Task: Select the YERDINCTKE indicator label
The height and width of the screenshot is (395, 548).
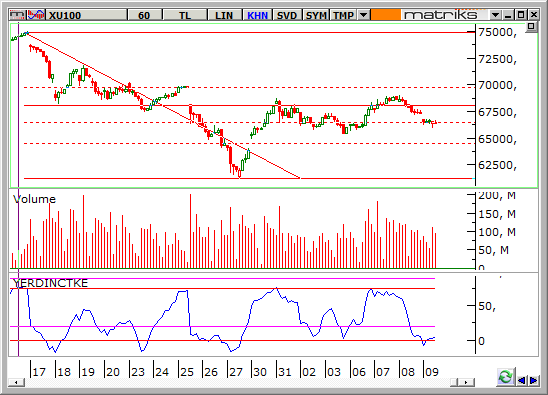Action: 50,283
